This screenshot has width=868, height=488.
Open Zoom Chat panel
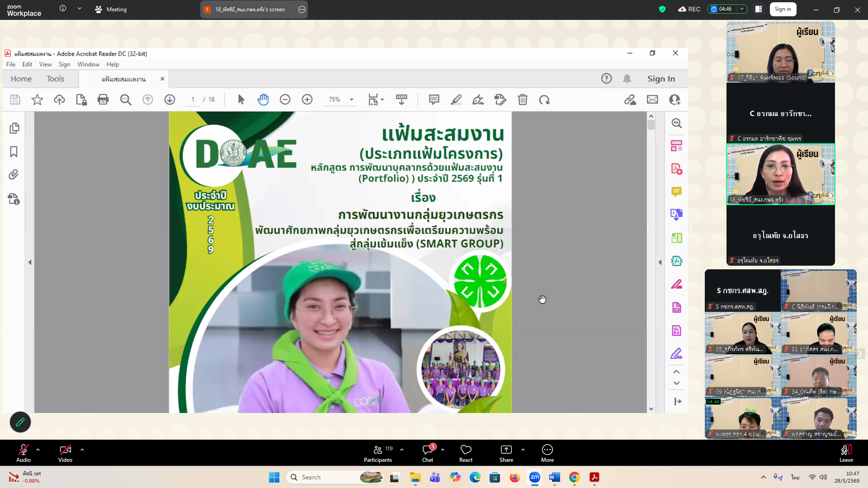point(428,453)
